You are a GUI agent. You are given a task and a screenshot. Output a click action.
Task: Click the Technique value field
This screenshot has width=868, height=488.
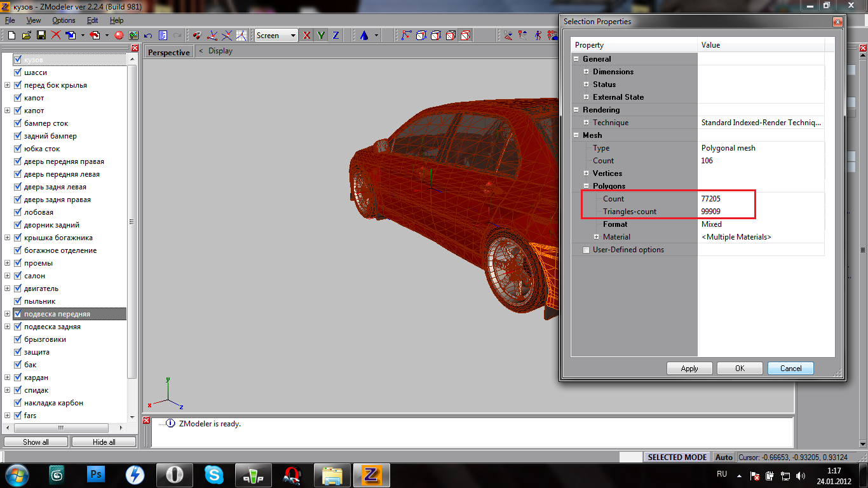761,123
